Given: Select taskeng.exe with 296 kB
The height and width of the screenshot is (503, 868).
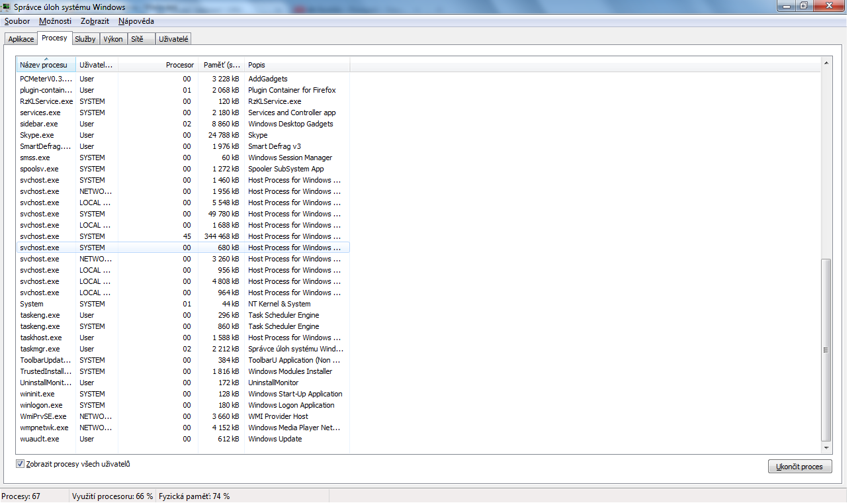Looking at the screenshot, I should 183,315.
